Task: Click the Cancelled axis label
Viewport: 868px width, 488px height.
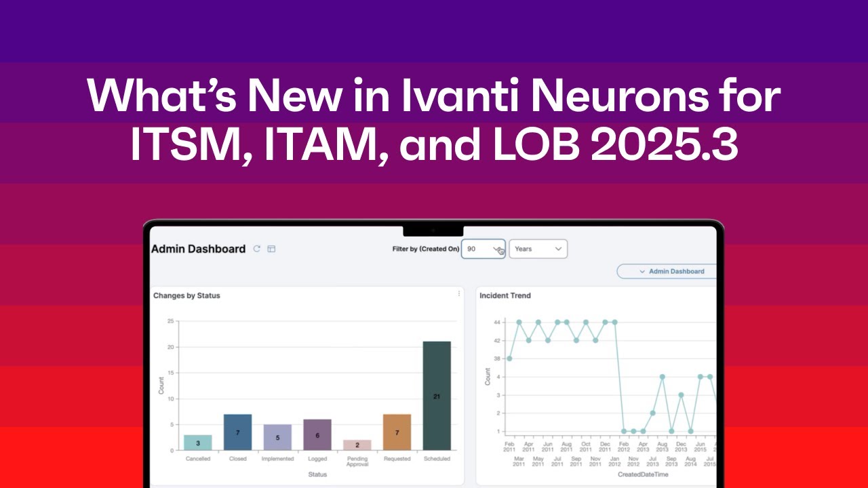Action: click(198, 459)
